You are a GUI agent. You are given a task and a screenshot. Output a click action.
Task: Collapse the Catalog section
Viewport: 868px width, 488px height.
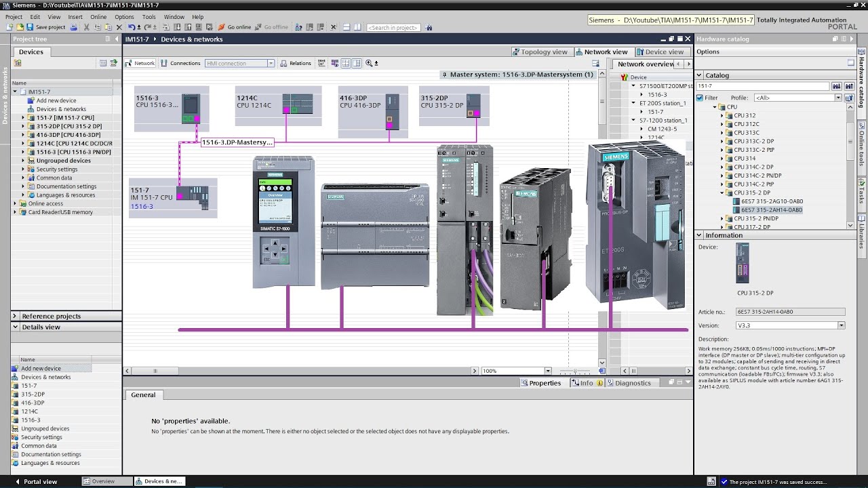click(x=700, y=75)
